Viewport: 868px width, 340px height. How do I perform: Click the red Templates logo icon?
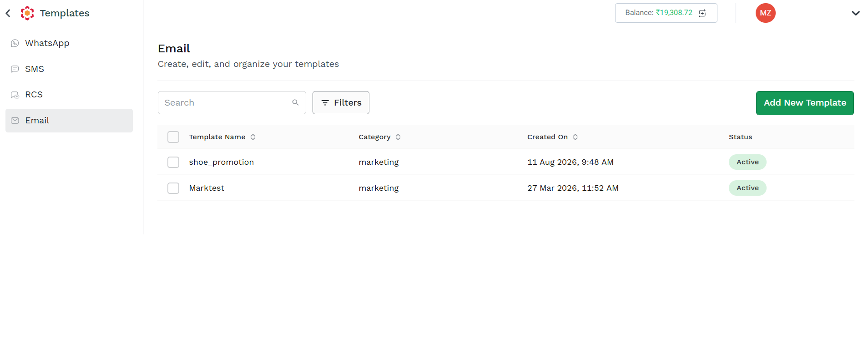point(27,13)
